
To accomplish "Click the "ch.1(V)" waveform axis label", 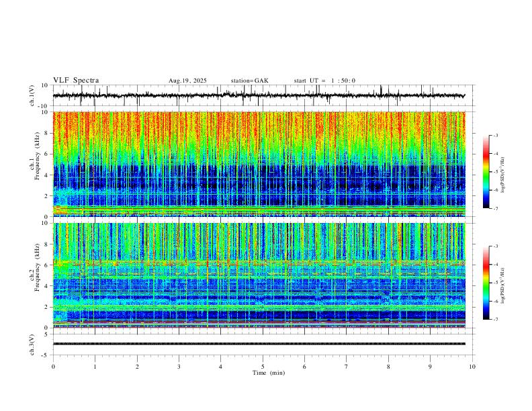I will (x=32, y=95).
